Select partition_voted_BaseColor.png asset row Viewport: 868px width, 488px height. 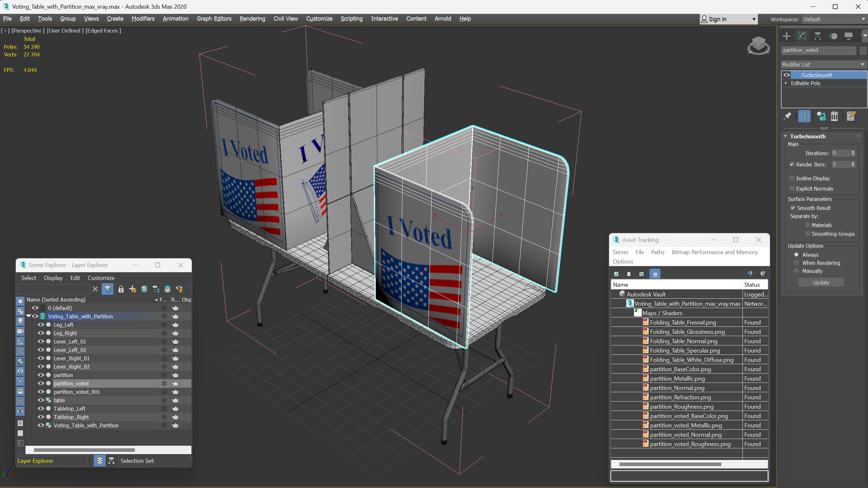[689, 416]
